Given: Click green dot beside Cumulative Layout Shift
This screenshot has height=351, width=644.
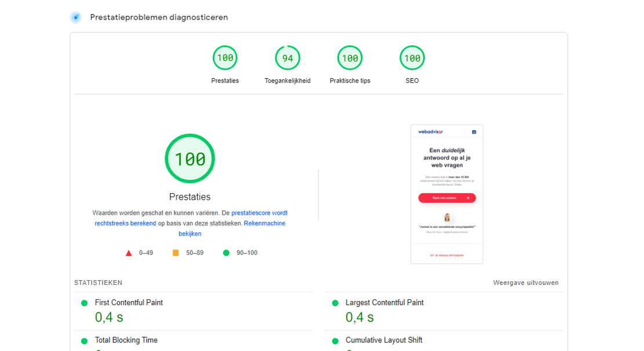Looking at the screenshot, I should (336, 341).
